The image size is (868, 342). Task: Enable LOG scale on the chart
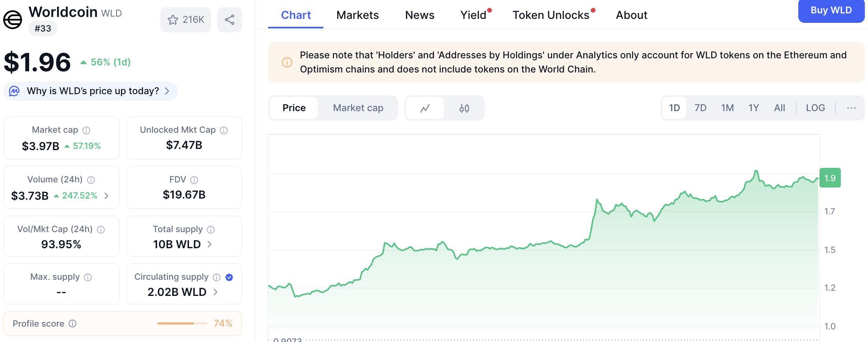[x=815, y=108]
